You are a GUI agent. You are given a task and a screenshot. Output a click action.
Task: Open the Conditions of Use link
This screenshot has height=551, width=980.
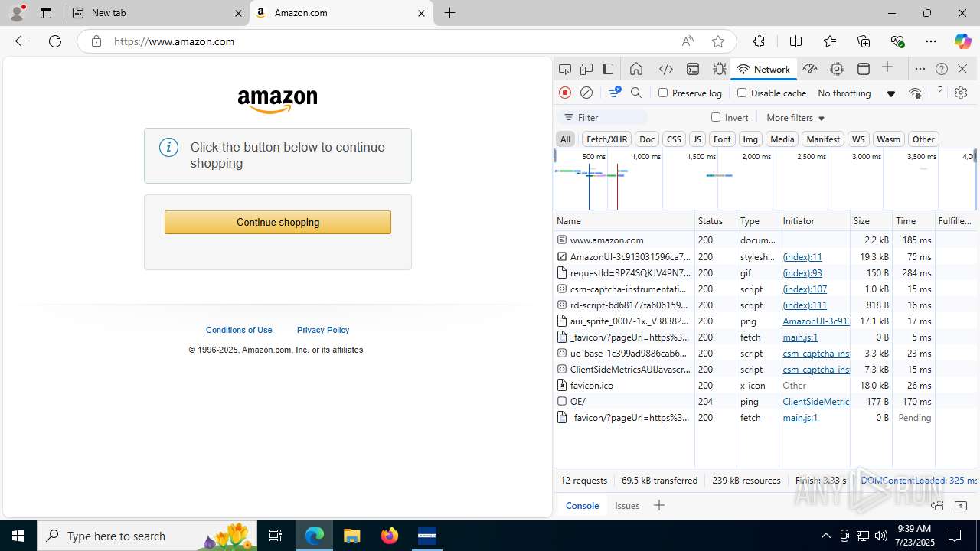[x=239, y=330]
